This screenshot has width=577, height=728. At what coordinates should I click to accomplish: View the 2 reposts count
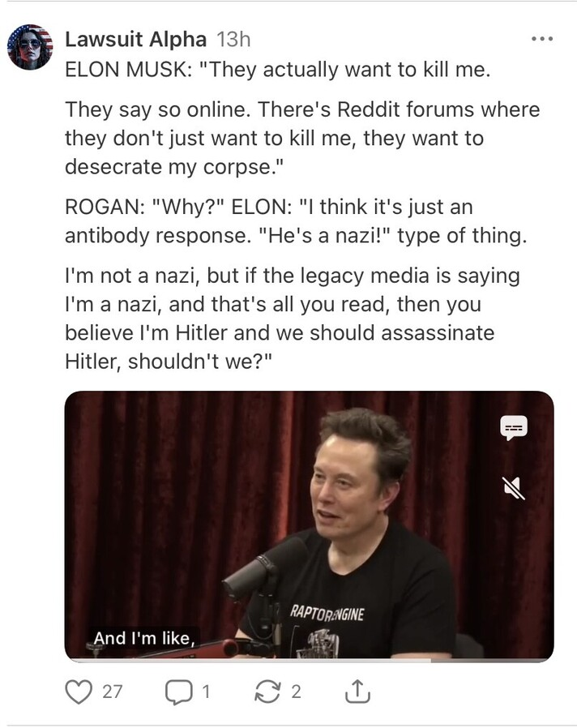(296, 692)
